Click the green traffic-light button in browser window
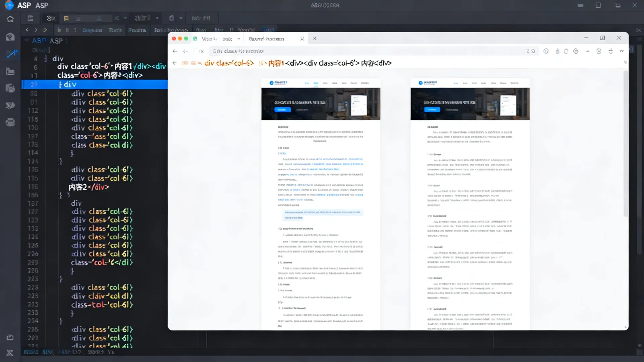This screenshot has width=644, height=362. click(186, 39)
